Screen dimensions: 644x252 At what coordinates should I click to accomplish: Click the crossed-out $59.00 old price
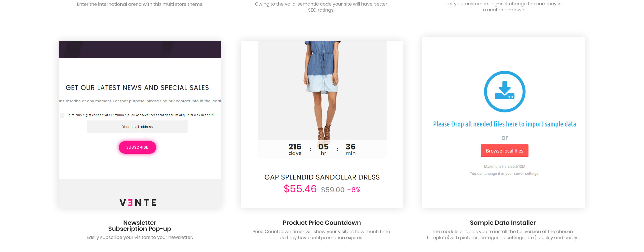point(333,190)
